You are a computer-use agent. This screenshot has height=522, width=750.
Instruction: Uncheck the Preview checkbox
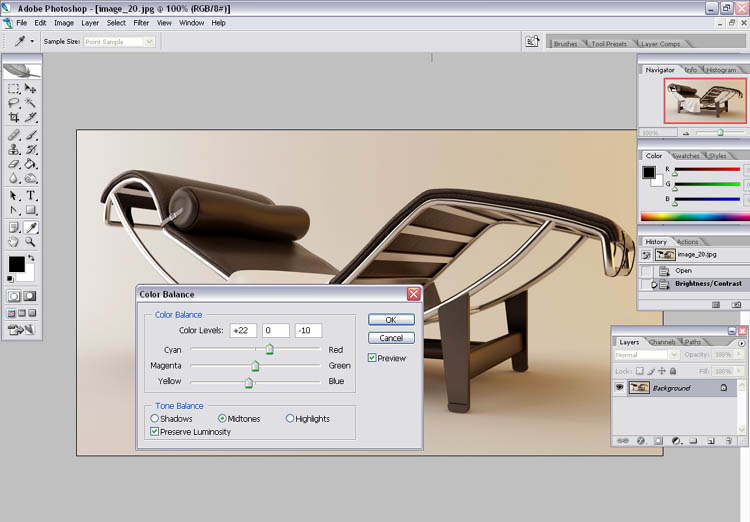point(373,358)
